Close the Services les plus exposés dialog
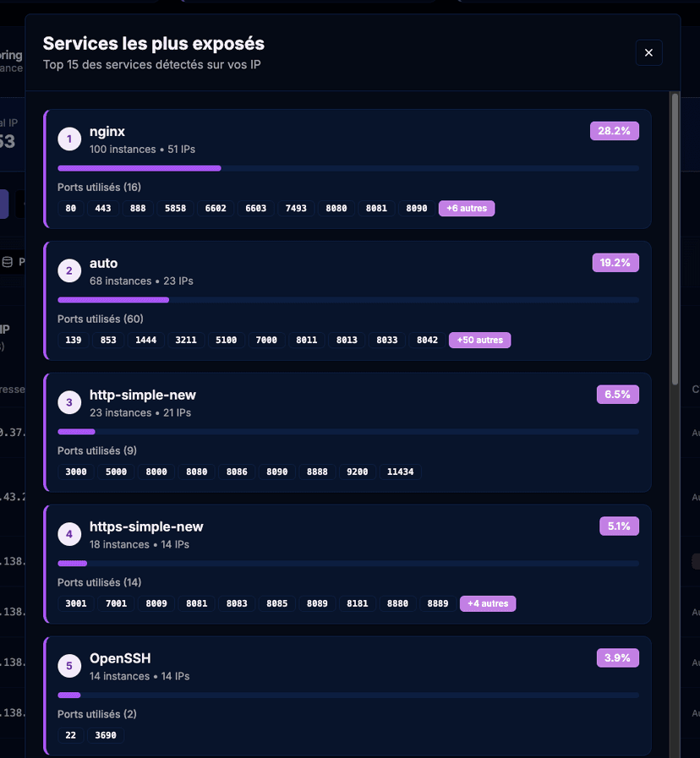The height and width of the screenshot is (758, 700). pos(648,52)
